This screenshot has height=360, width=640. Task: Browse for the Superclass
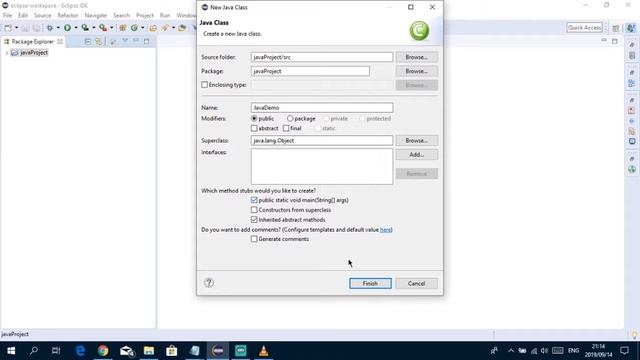(416, 140)
